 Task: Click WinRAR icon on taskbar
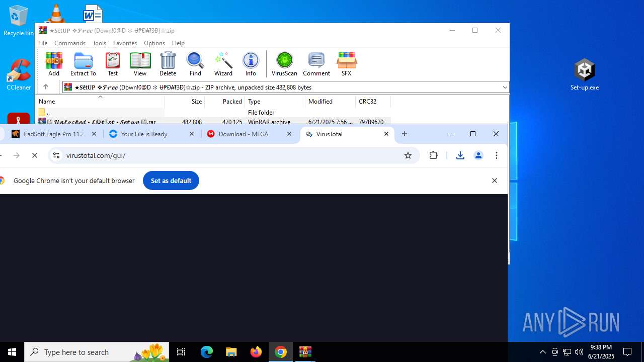point(305,352)
